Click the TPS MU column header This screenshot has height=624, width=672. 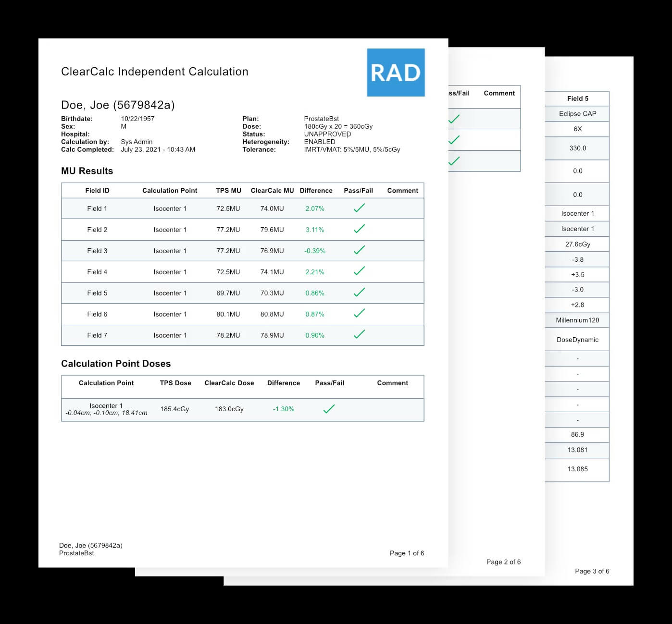(228, 191)
